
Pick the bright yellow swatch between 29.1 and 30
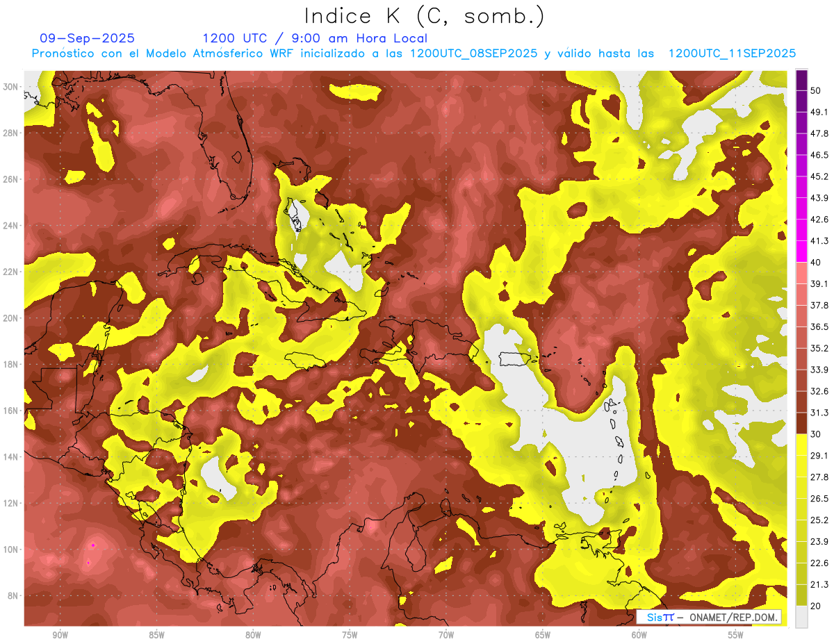(801, 445)
